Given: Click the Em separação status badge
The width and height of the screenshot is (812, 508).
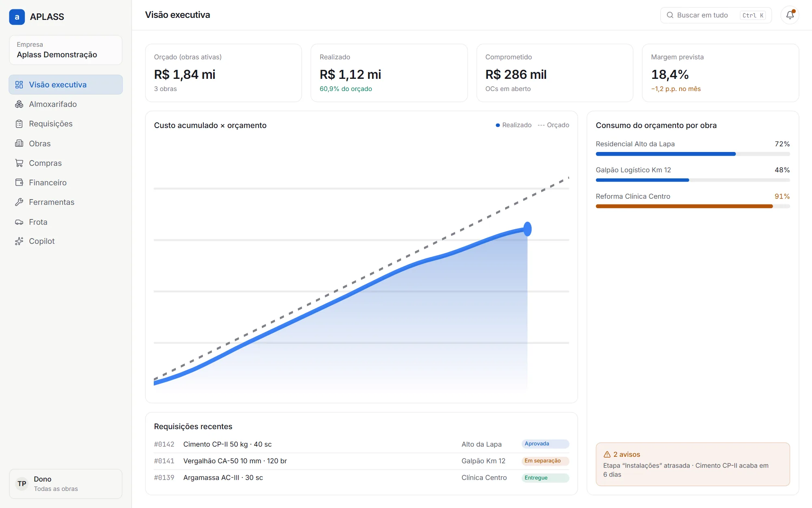Looking at the screenshot, I should pos(545,461).
